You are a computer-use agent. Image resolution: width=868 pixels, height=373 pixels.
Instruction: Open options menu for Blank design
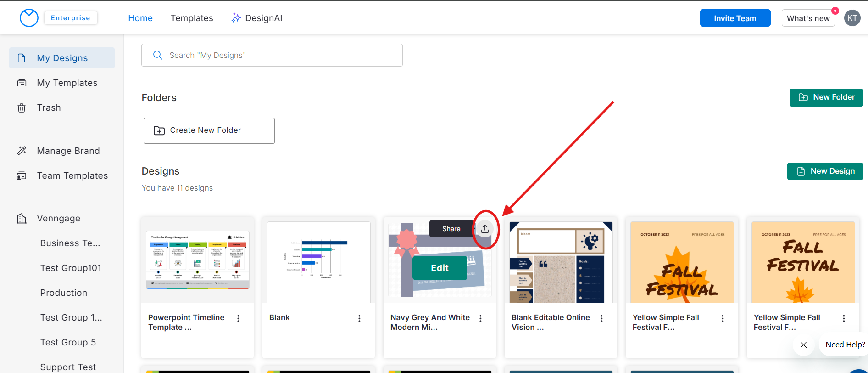tap(359, 318)
